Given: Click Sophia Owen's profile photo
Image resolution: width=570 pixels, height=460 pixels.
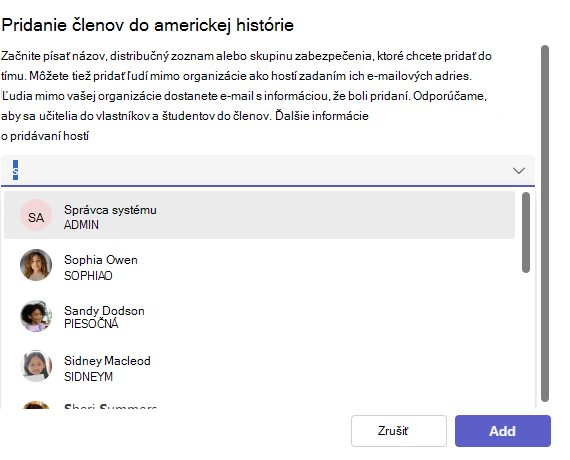Looking at the screenshot, I should (36, 265).
